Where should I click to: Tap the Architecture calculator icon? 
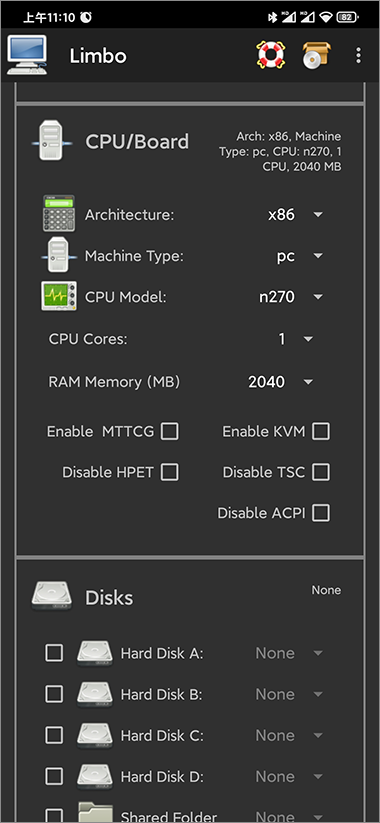(x=59, y=214)
